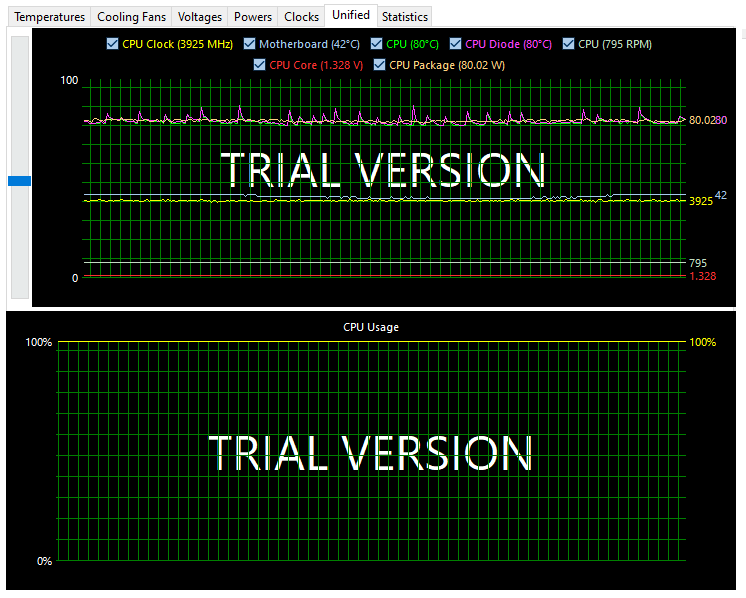Toggle the Motherboard (42°C) checkbox
The width and height of the screenshot is (746, 598).
click(249, 44)
